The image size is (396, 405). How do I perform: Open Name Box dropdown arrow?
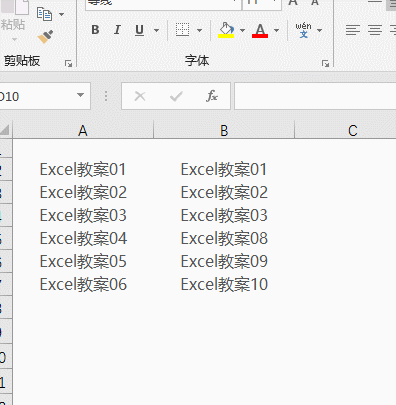click(x=80, y=95)
